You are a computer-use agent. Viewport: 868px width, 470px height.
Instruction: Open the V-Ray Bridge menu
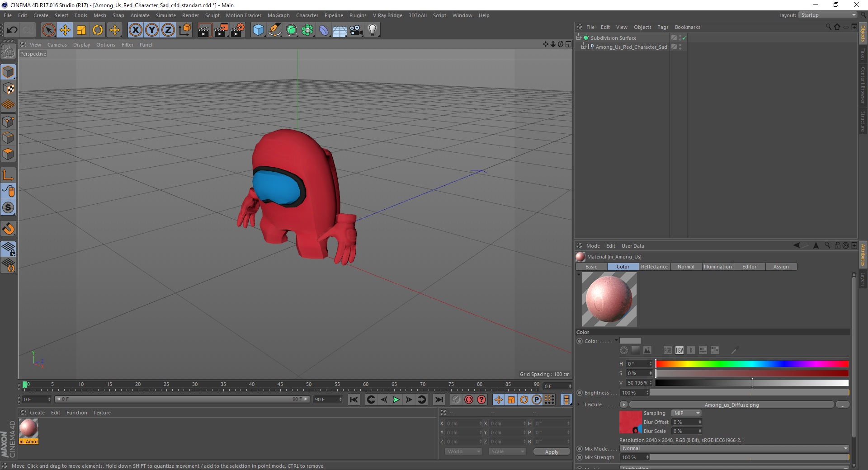(x=387, y=15)
